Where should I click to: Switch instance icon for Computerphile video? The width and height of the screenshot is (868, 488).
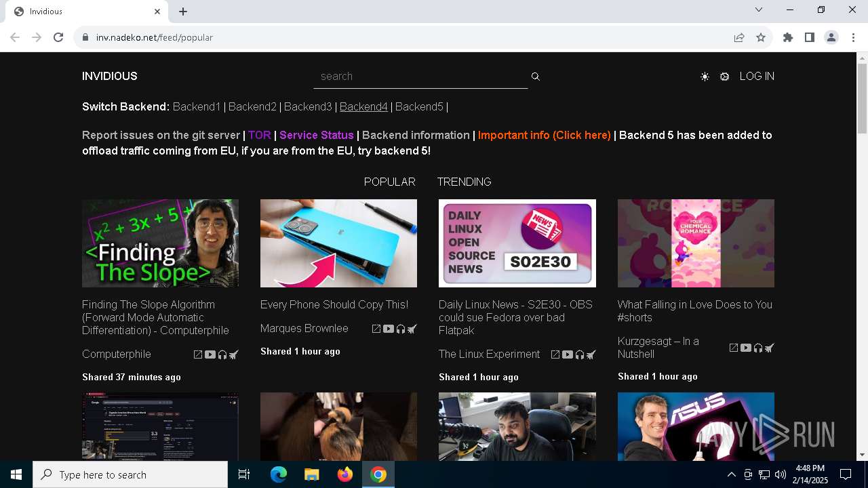click(x=234, y=354)
